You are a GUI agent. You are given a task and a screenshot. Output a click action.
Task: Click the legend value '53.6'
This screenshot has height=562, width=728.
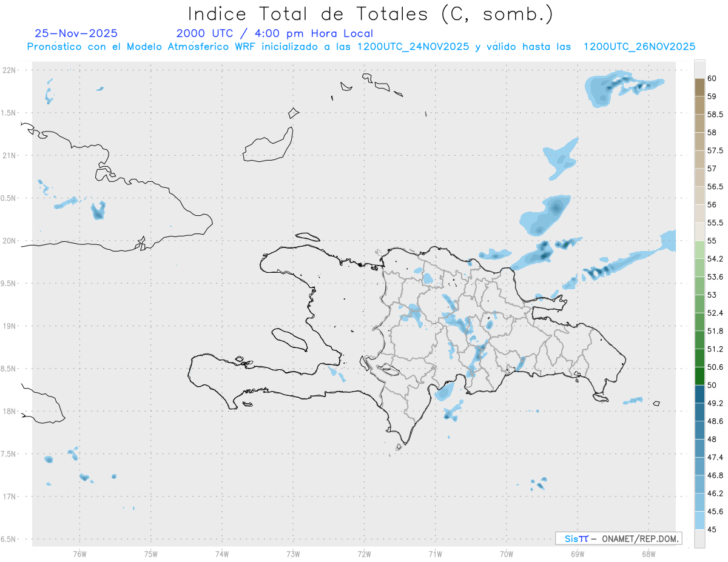pos(715,277)
